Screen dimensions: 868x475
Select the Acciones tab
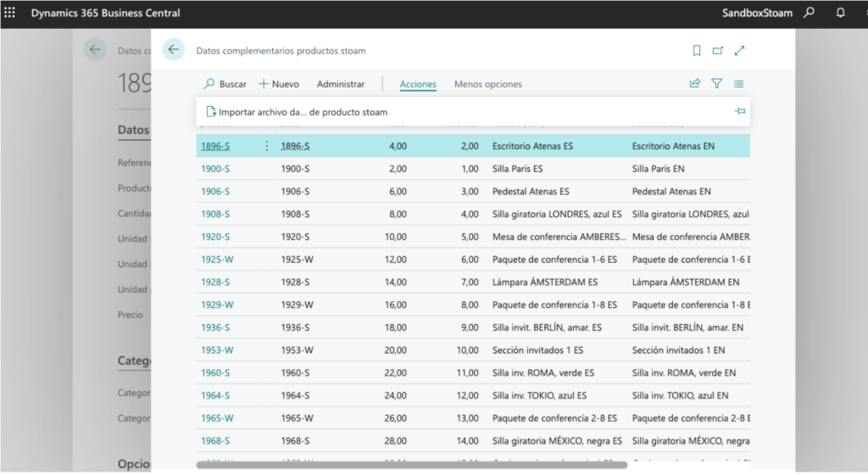(418, 84)
